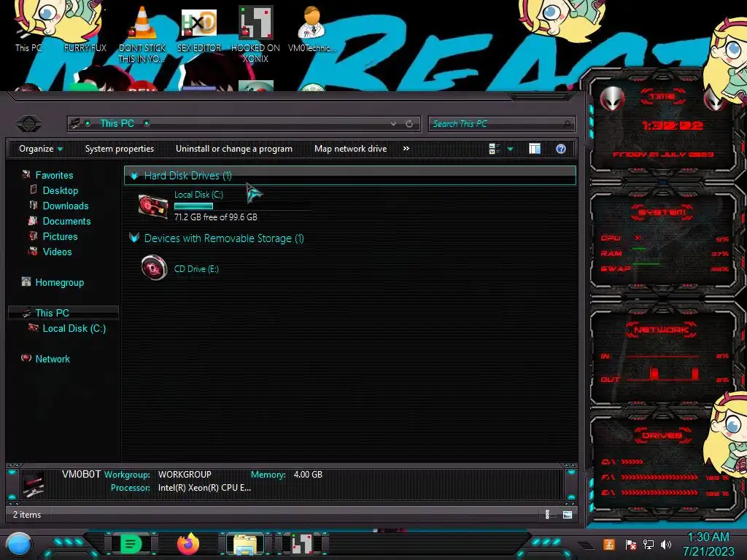
Task: Open the Action Center flag icon
Action: (x=630, y=544)
